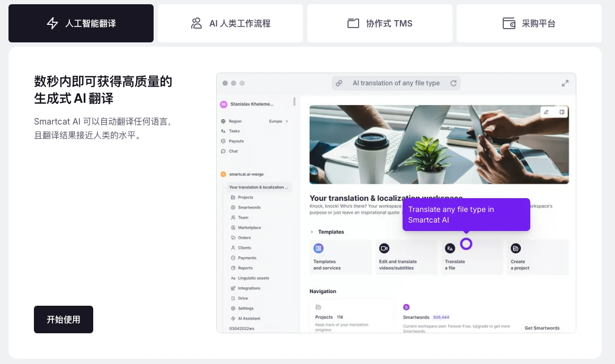Click the Payouts icon in sidebar
Image resolution: width=615 pixels, height=364 pixels.
pos(223,141)
